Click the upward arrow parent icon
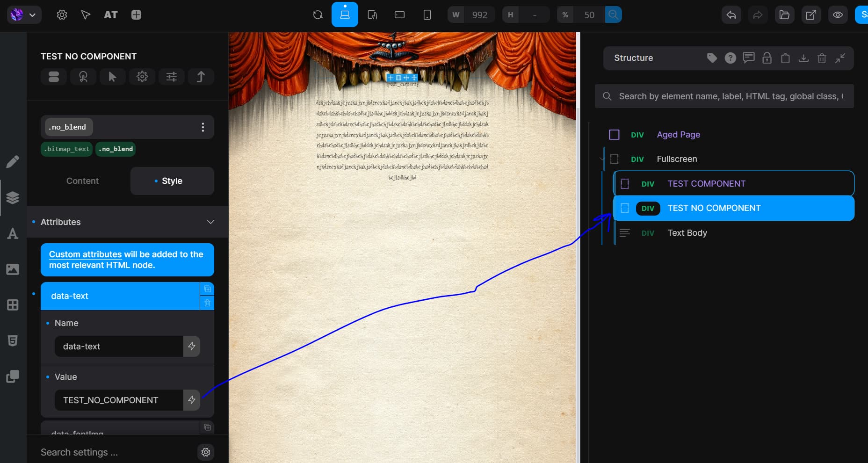The height and width of the screenshot is (463, 868). [201, 77]
